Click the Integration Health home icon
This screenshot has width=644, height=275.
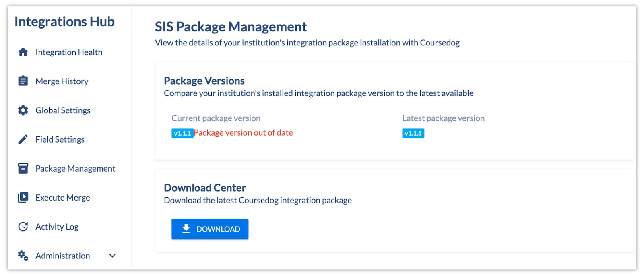[23, 52]
